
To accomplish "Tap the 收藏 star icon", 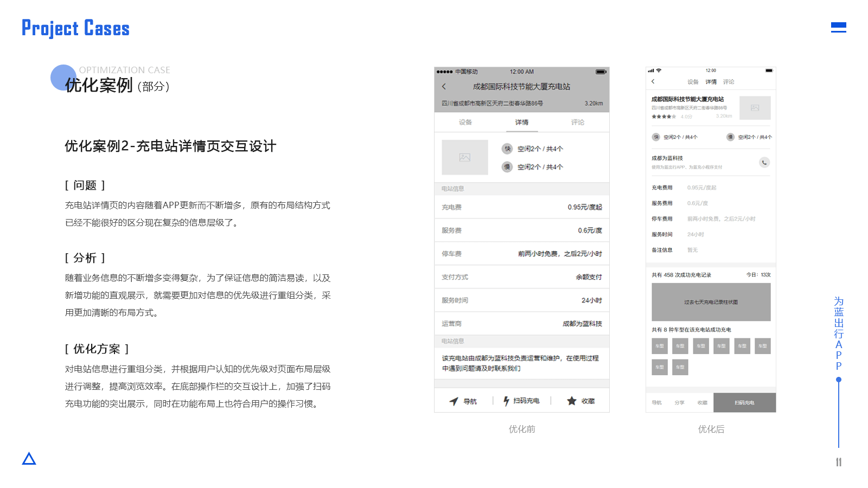I will 571,401.
